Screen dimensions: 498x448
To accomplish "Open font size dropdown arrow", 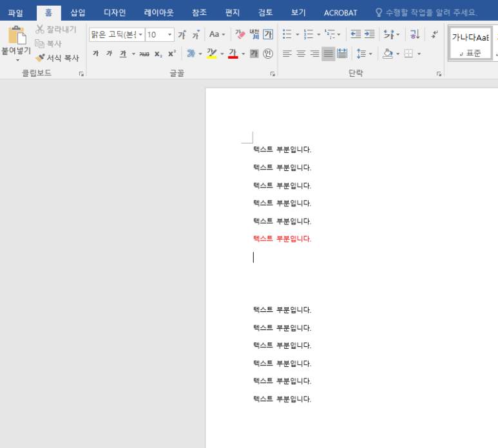I will coord(170,34).
